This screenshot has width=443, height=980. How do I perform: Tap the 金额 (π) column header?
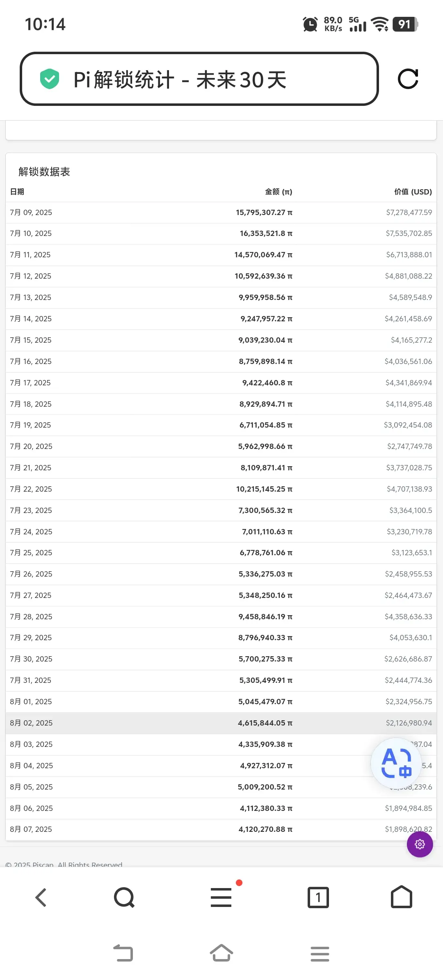279,192
